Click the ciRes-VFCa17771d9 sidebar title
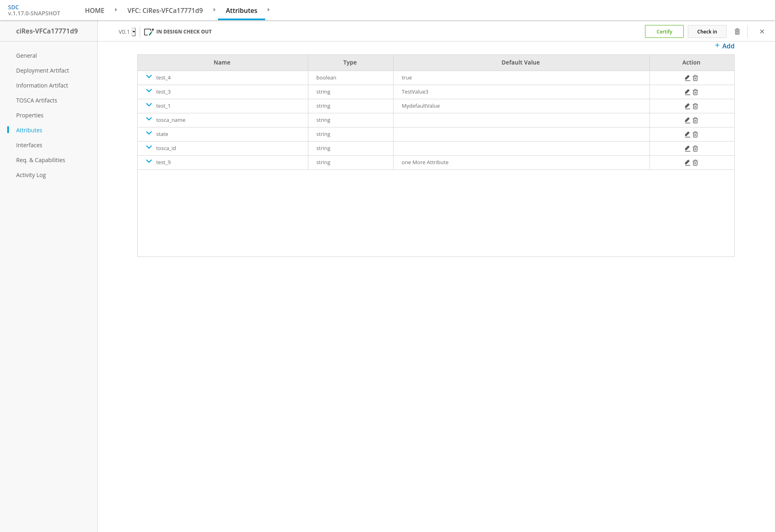This screenshot has height=532, width=775. [x=47, y=31]
